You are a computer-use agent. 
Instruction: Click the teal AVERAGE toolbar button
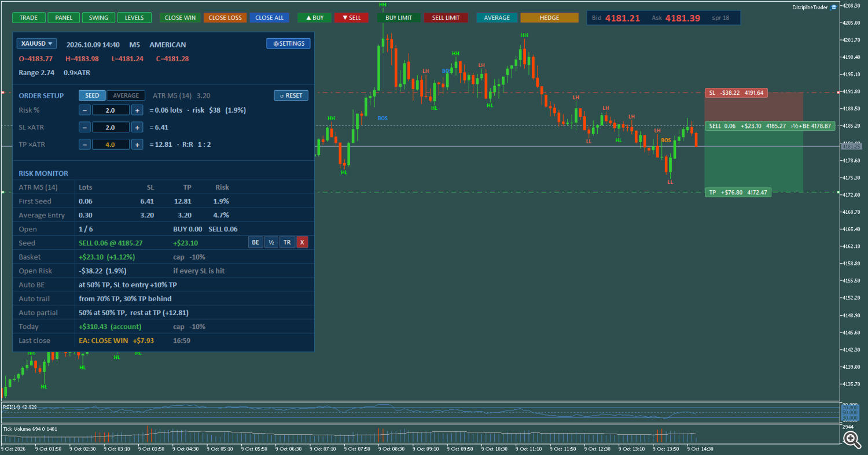pyautogui.click(x=497, y=18)
